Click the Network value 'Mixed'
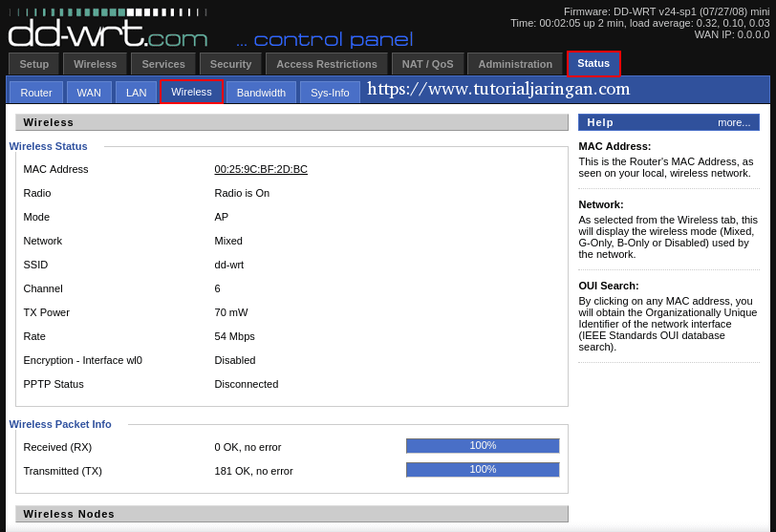This screenshot has height=532, width=776. (x=228, y=241)
